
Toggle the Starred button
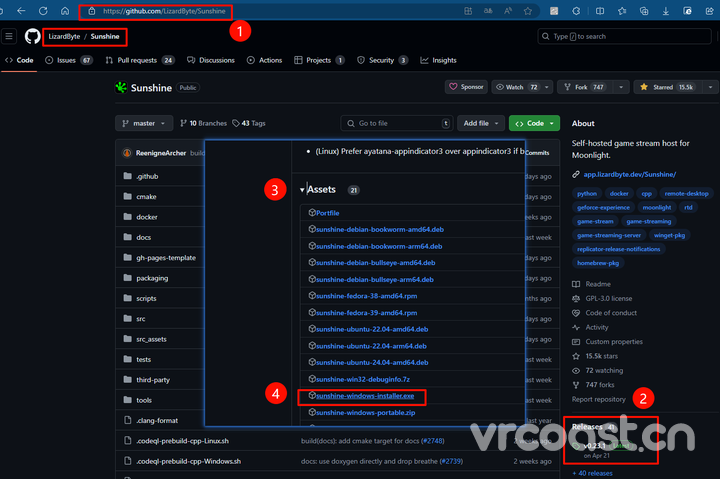pos(668,87)
